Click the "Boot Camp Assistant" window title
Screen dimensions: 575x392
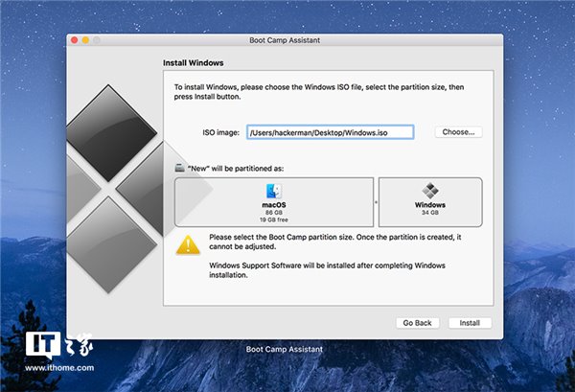[285, 40]
